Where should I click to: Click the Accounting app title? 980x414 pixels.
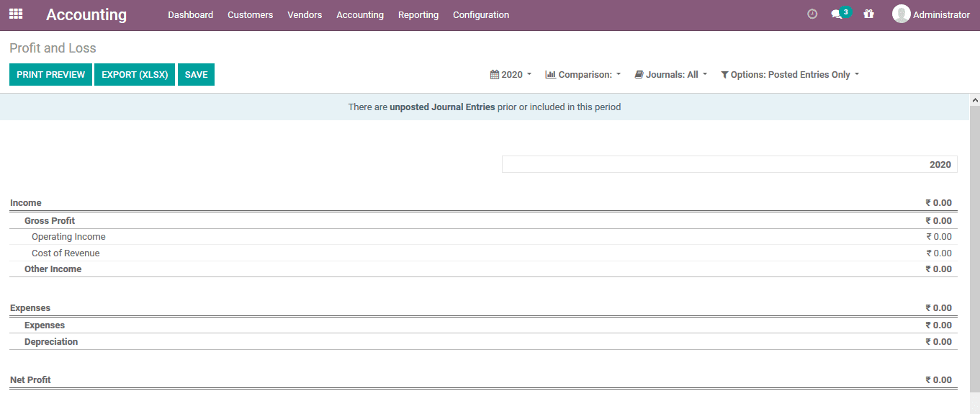click(x=86, y=14)
